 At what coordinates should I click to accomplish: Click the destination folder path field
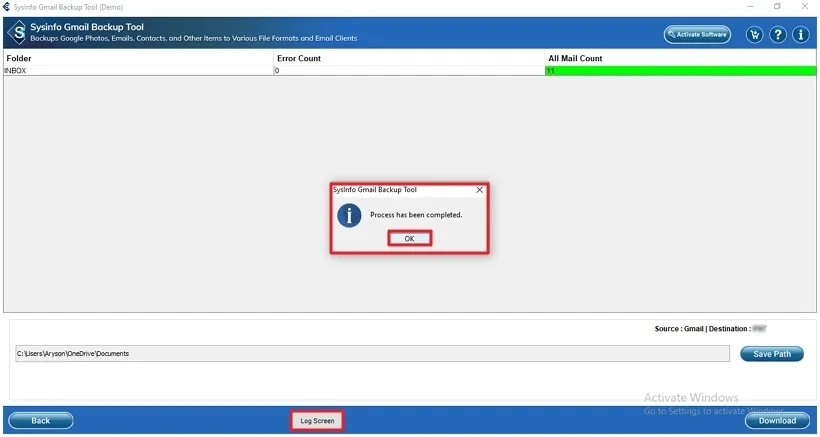(x=372, y=354)
